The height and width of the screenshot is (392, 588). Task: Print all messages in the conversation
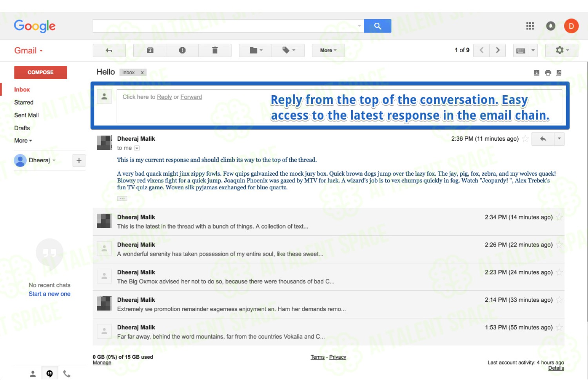[x=548, y=73]
